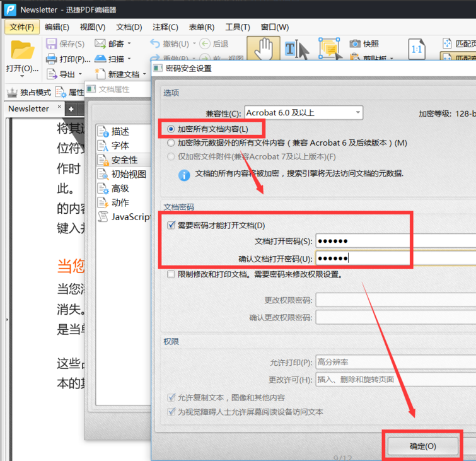The image size is (476, 461).
Task: Open the Comments menu
Action: pos(165,27)
